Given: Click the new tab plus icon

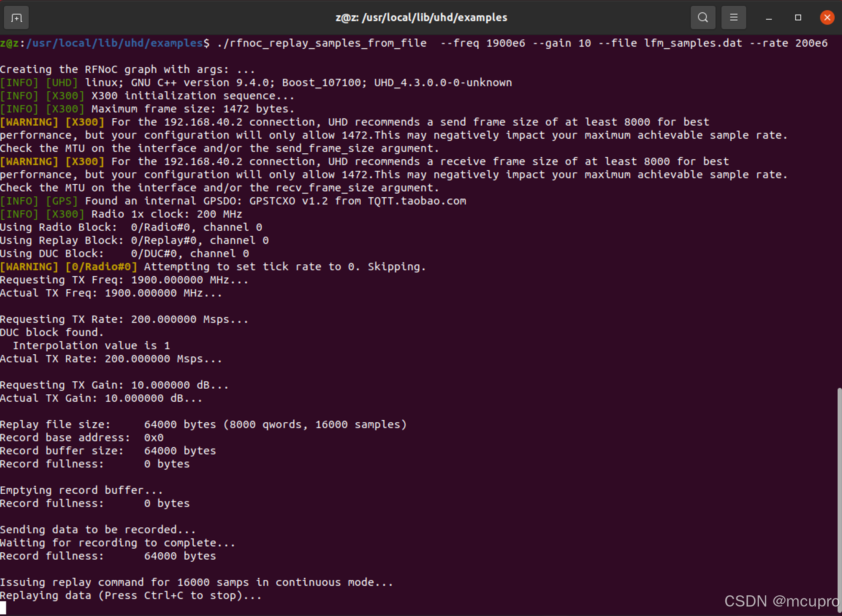Looking at the screenshot, I should pos(16,17).
